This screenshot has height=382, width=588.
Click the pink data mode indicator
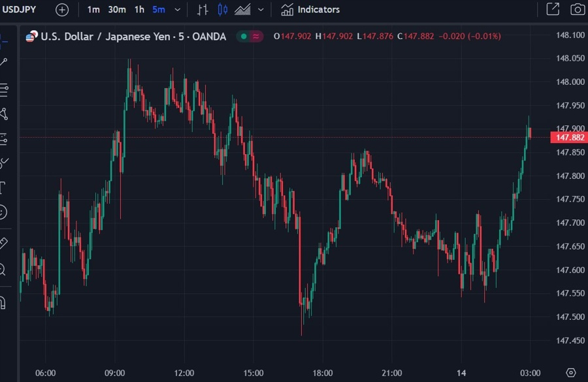pos(256,37)
